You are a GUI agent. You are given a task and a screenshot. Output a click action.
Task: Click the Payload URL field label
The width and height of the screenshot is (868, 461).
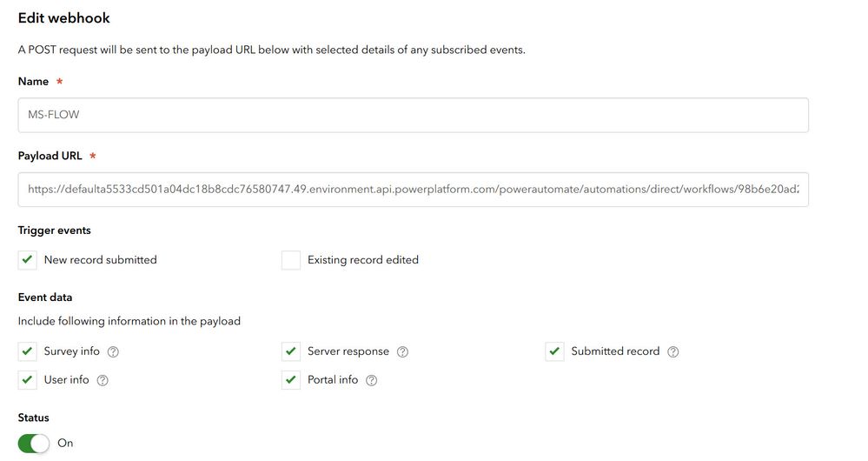tap(50, 157)
